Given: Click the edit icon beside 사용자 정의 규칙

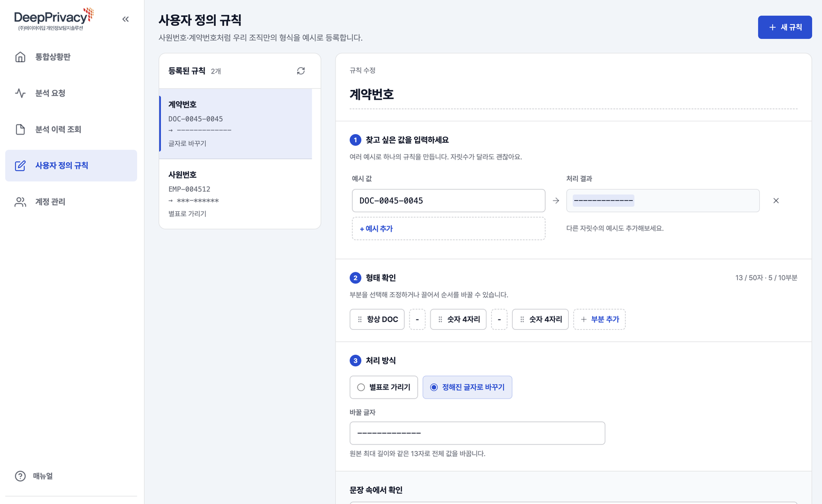Looking at the screenshot, I should (x=20, y=165).
